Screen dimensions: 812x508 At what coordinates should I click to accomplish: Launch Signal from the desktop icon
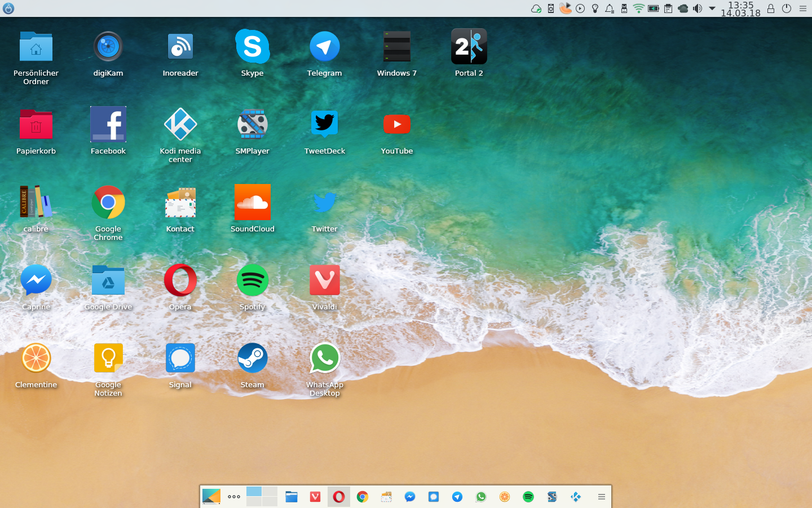point(180,358)
